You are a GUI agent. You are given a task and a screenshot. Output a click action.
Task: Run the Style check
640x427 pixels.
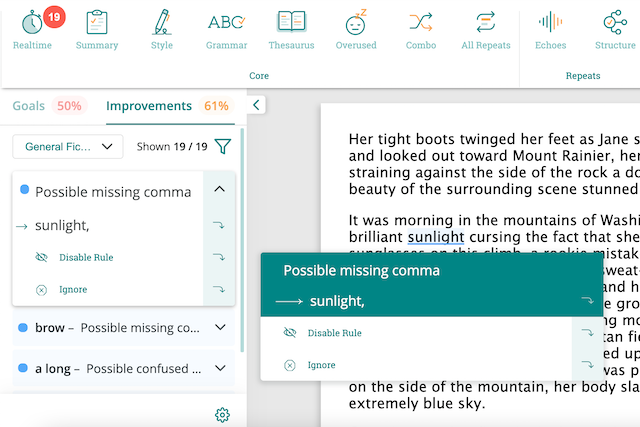click(162, 31)
